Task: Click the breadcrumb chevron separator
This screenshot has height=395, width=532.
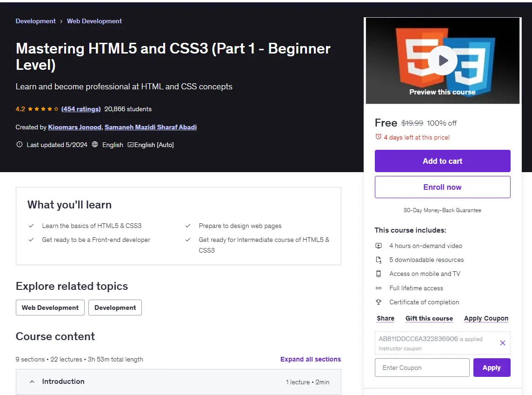Action: point(61,21)
